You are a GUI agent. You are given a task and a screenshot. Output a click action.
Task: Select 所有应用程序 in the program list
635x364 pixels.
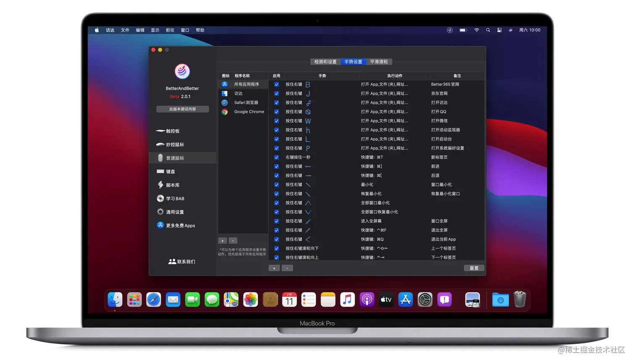(x=243, y=84)
